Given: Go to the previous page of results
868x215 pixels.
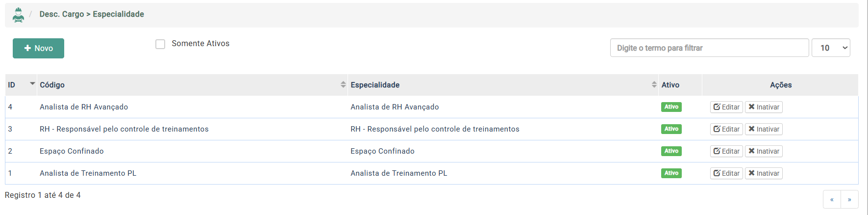Looking at the screenshot, I should pos(832,199).
